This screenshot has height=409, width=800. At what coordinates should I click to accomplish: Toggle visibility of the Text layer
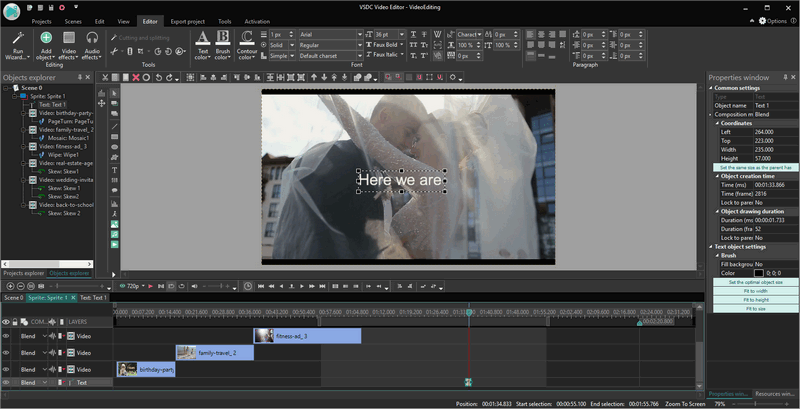point(6,382)
